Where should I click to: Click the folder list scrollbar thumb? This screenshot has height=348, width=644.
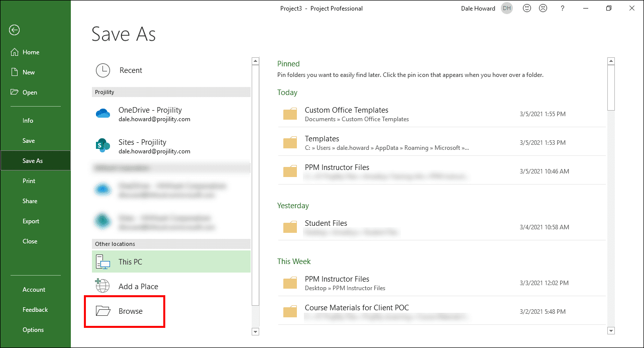point(611,88)
